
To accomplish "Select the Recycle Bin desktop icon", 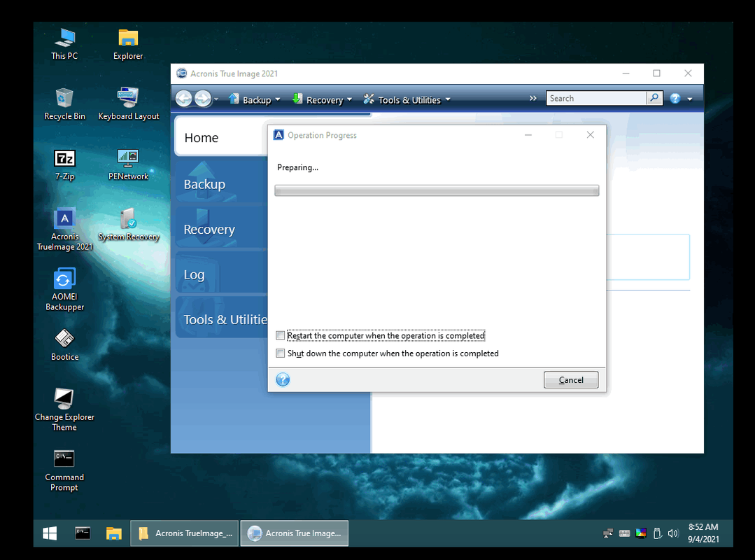I will pyautogui.click(x=64, y=104).
